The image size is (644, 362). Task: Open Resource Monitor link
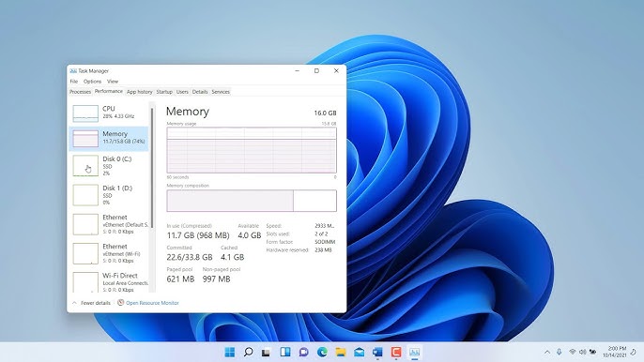point(152,303)
